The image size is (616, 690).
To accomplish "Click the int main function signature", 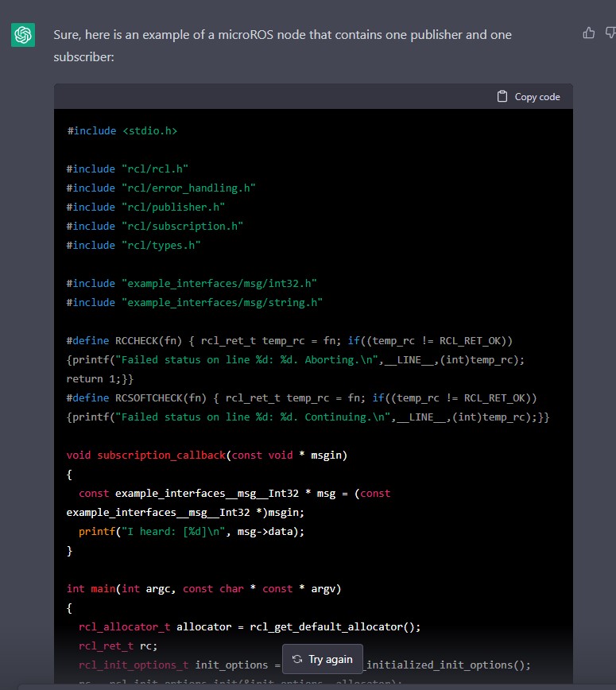I will [x=203, y=589].
